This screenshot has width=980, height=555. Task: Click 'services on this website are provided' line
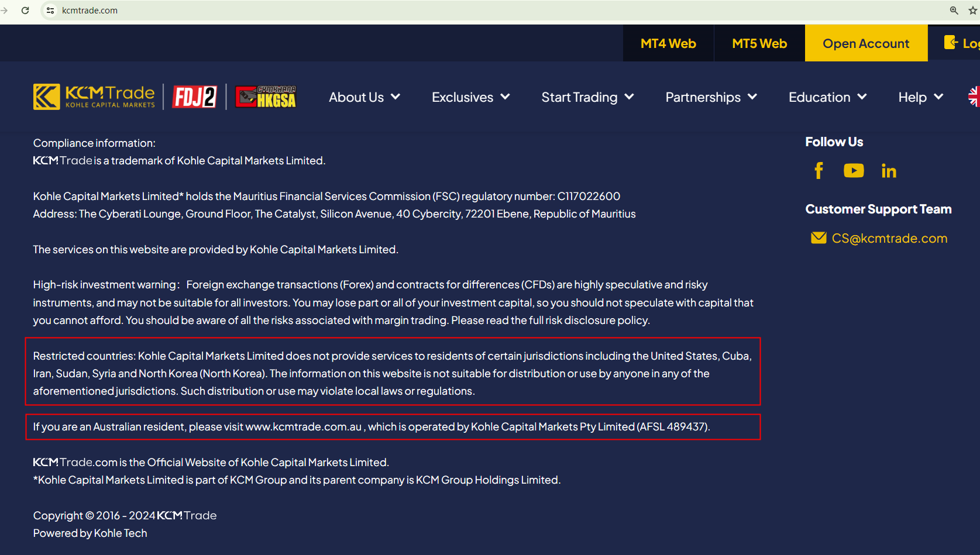click(x=215, y=250)
